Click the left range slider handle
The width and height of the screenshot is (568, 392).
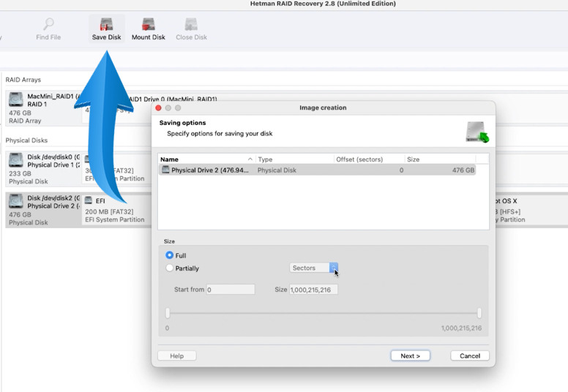pyautogui.click(x=168, y=313)
